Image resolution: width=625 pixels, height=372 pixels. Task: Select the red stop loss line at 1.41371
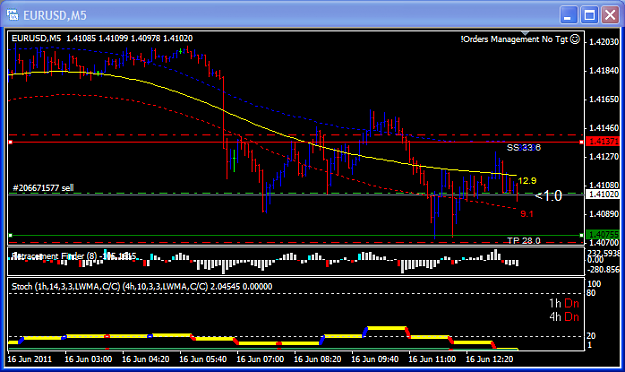(x=295, y=142)
